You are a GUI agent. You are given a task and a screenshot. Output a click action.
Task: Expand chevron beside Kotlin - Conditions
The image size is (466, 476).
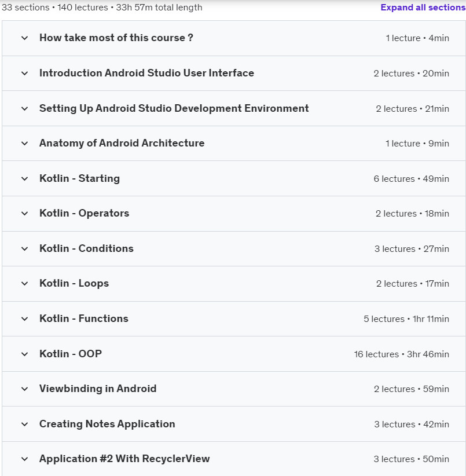tap(24, 249)
